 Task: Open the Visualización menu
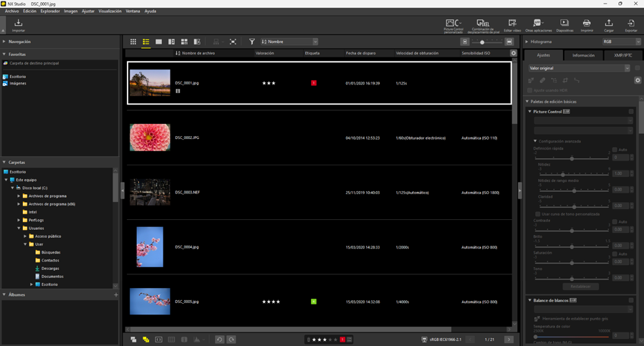click(x=110, y=11)
